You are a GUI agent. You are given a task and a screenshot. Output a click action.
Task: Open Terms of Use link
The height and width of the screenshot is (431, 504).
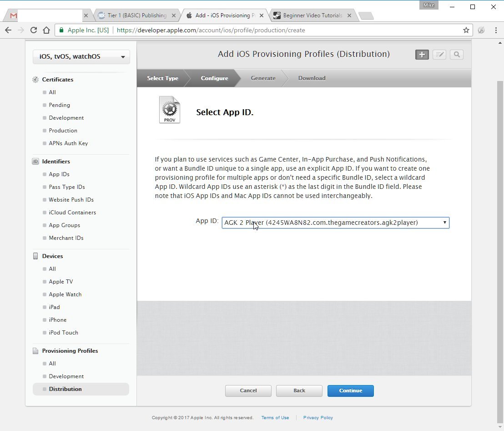click(275, 418)
